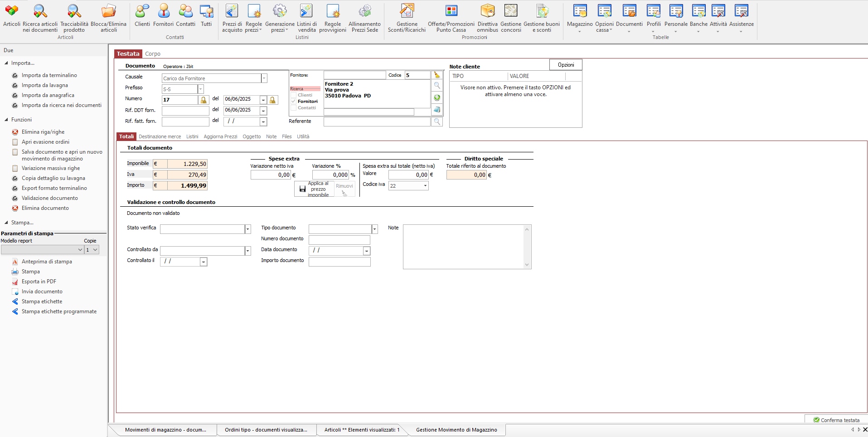The width and height of the screenshot is (868, 437).
Task: Open Prezzi di acquisto
Action: click(x=232, y=18)
